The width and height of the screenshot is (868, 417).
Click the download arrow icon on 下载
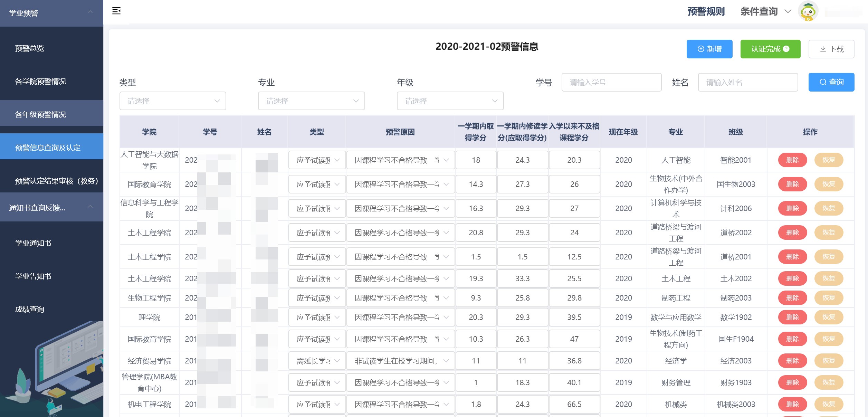coord(823,49)
